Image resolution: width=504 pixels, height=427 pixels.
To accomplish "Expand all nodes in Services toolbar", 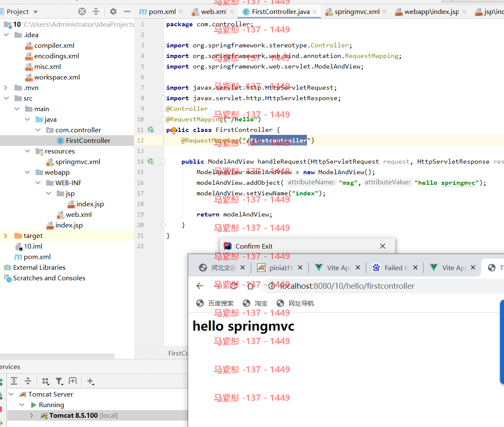I will click(x=14, y=381).
